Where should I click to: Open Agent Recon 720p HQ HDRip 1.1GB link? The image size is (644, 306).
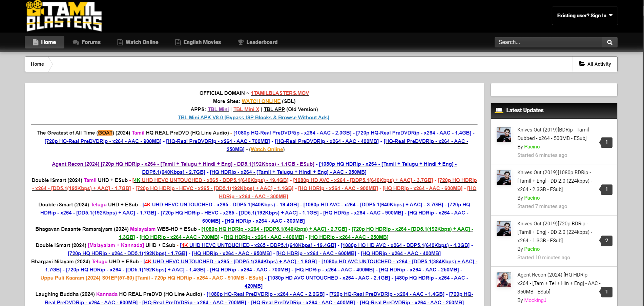click(x=183, y=164)
